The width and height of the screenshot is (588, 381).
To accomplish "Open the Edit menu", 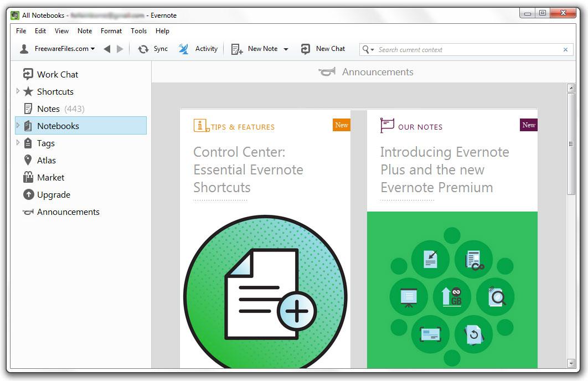I will pyautogui.click(x=40, y=31).
